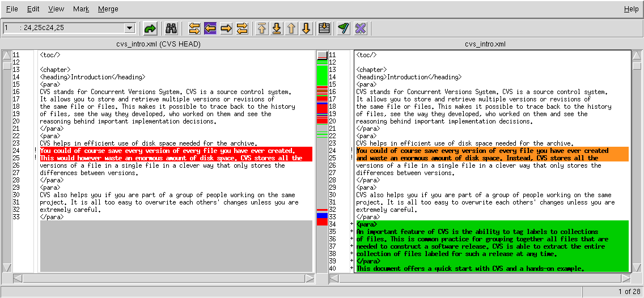Image resolution: width=644 pixels, height=298 pixels.
Task: Open the Merge menu
Action: 108,9
